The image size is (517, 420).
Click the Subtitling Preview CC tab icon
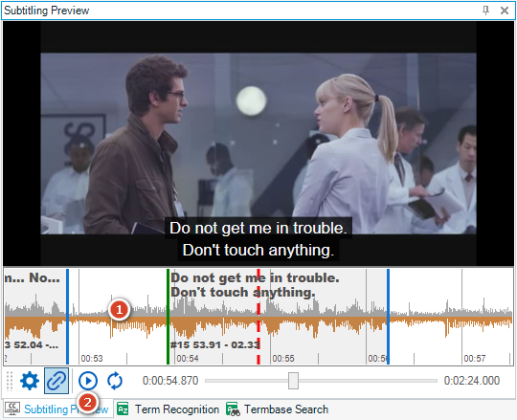point(12,409)
